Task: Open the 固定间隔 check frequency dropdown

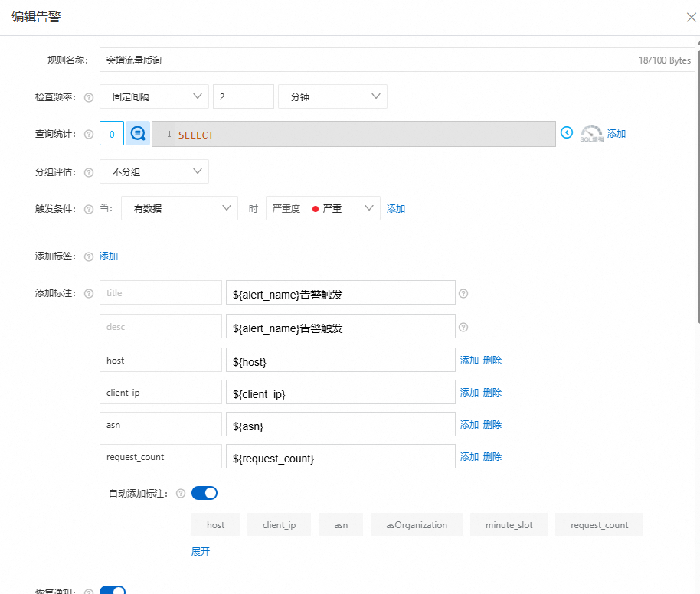Action: [153, 96]
